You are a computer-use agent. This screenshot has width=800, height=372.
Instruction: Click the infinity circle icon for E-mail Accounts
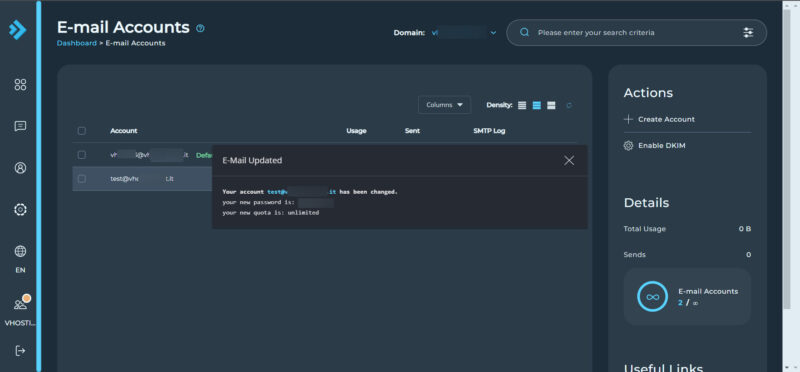tap(653, 296)
